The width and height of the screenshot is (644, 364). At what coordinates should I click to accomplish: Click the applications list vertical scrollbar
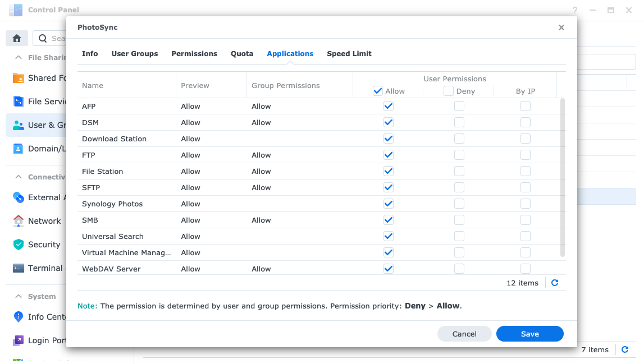point(563,177)
